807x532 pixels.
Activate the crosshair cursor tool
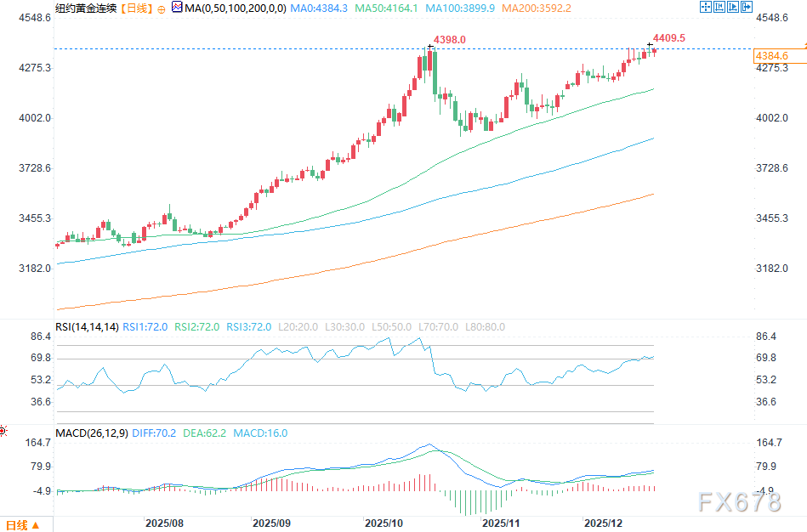click(x=706, y=7)
